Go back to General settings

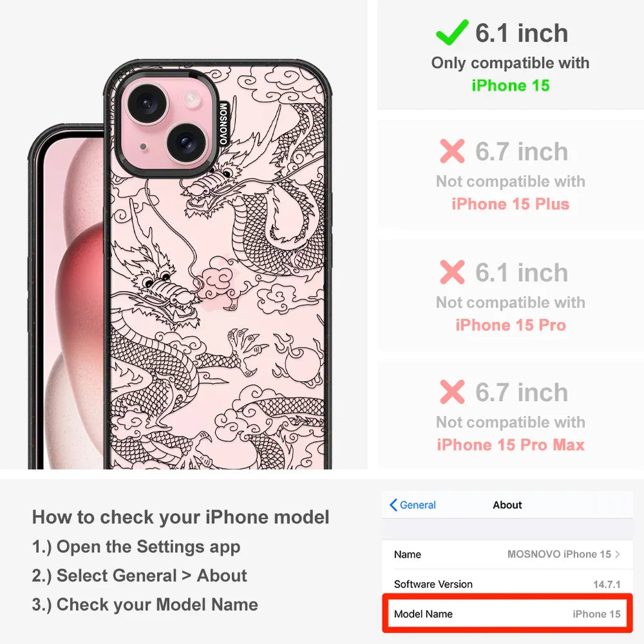(413, 505)
